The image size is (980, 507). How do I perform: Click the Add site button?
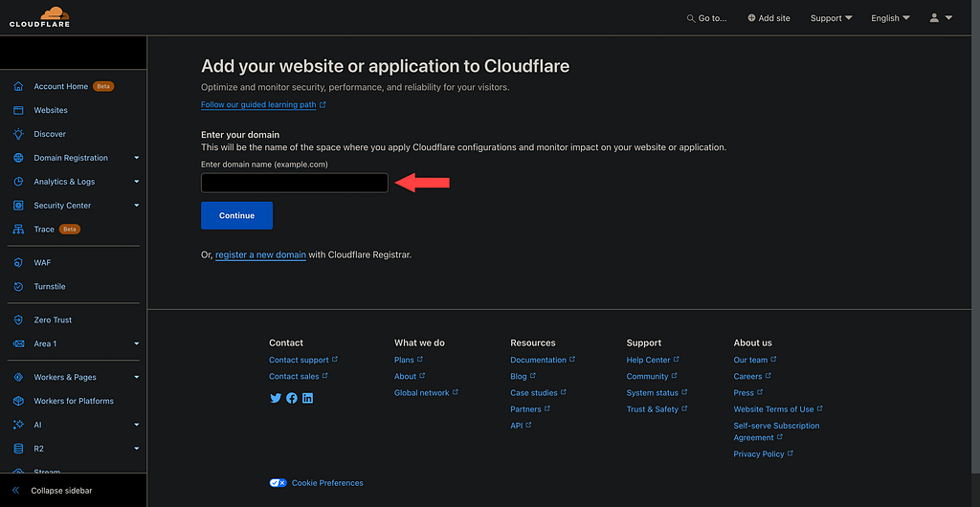[768, 18]
